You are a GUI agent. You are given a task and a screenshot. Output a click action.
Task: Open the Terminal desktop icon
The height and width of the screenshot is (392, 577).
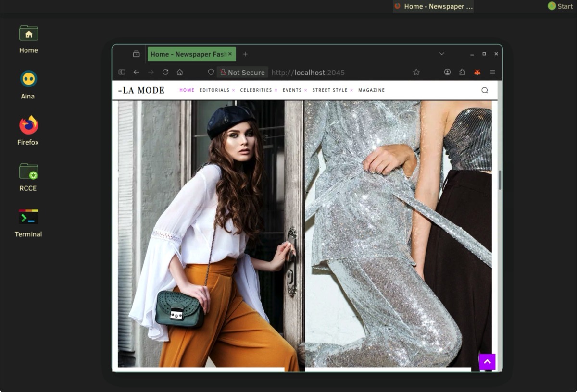[x=28, y=222]
